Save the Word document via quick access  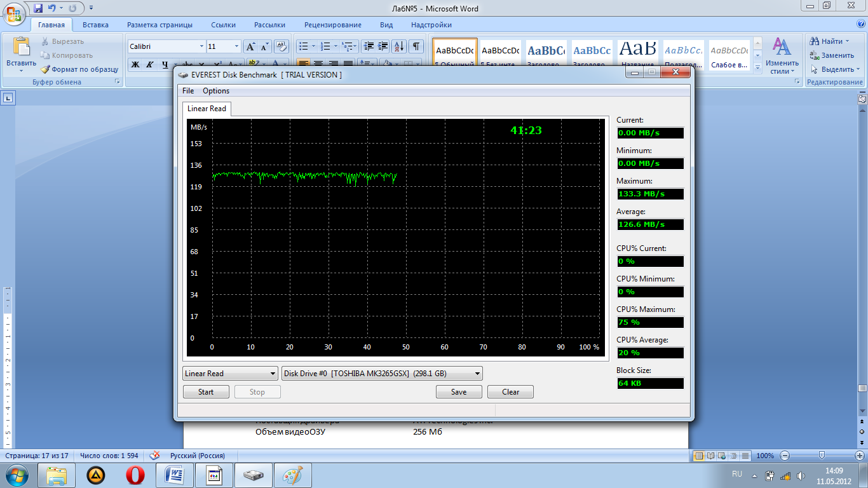[38, 8]
